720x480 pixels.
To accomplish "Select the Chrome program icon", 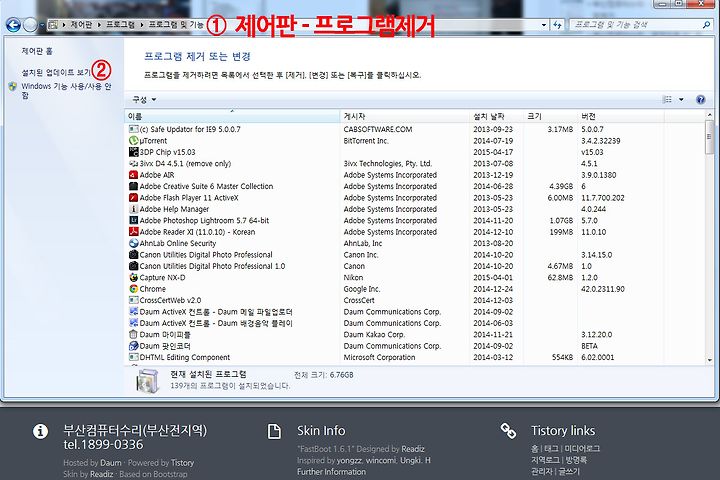I will click(134, 289).
